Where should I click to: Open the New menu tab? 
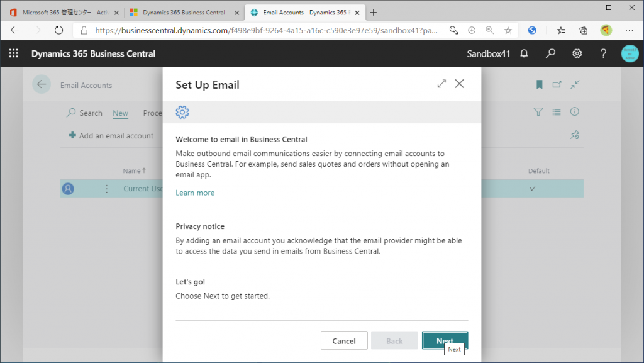120,113
